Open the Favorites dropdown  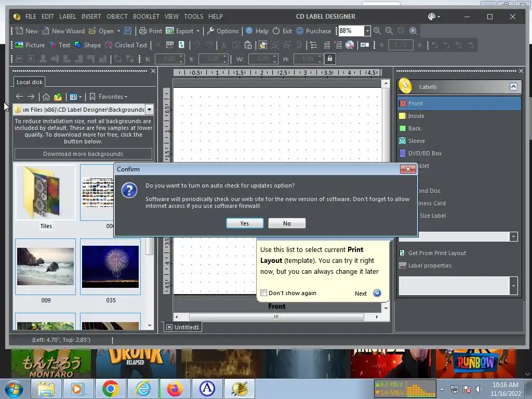tap(108, 97)
